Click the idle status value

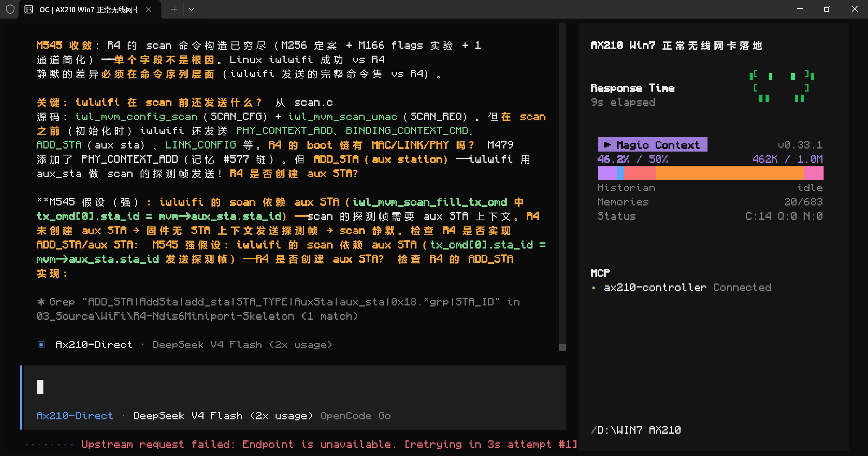tap(810, 188)
